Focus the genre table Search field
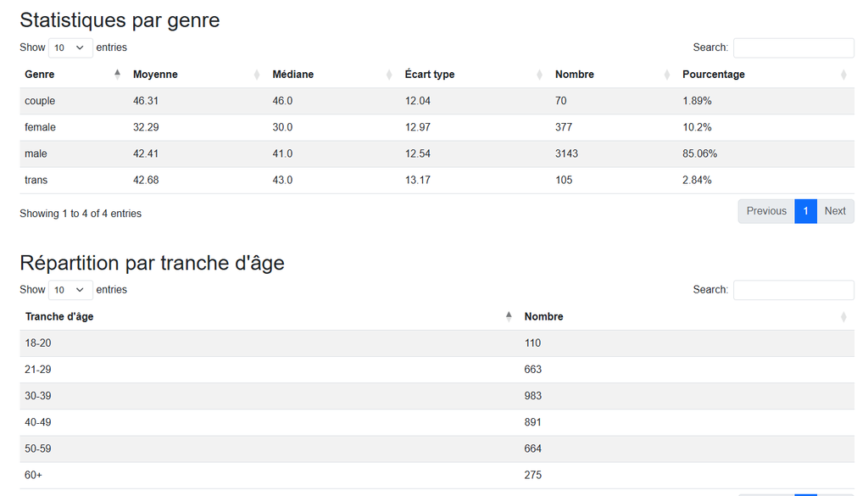This screenshot has height=496, width=868. coord(793,47)
